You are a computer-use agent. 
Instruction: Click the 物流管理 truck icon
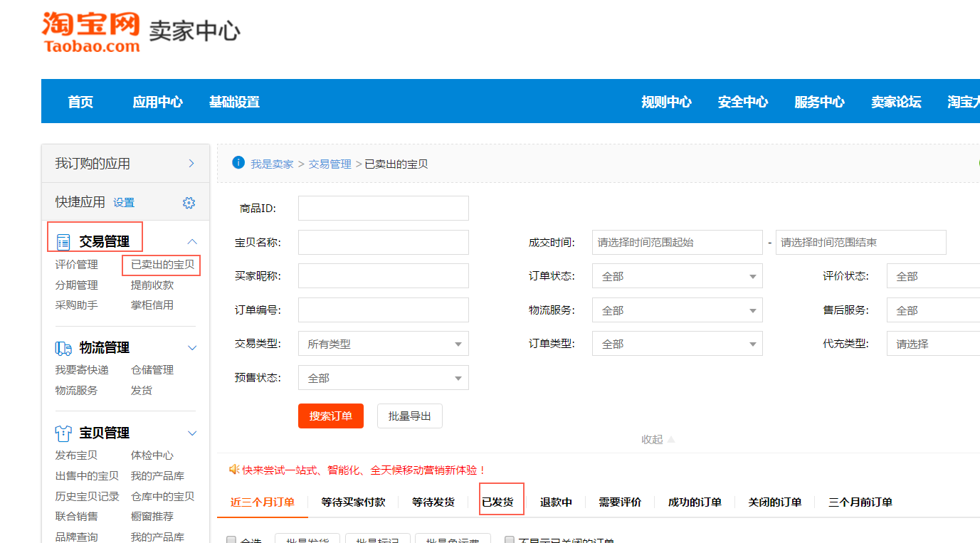coord(63,348)
